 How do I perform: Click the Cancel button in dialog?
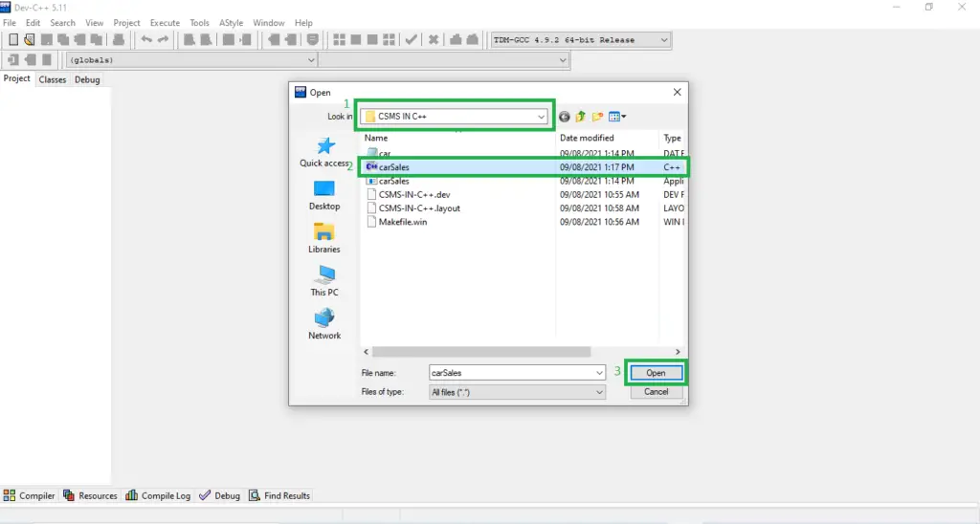coord(656,392)
